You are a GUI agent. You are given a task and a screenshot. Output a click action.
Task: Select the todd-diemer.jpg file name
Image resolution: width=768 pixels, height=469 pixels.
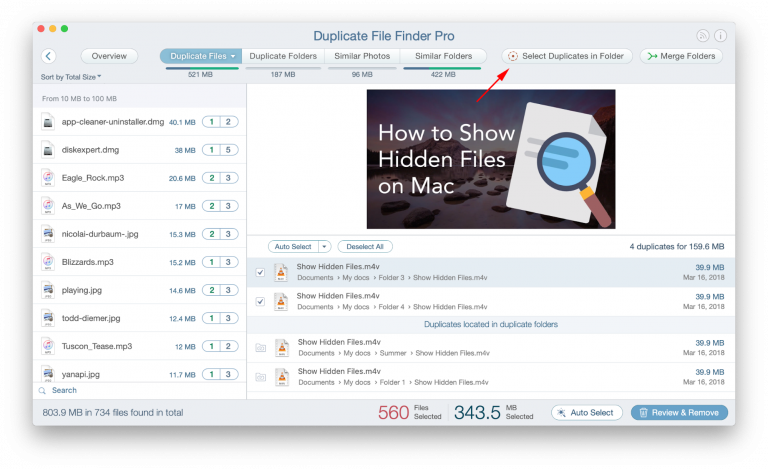pyautogui.click(x=91, y=318)
